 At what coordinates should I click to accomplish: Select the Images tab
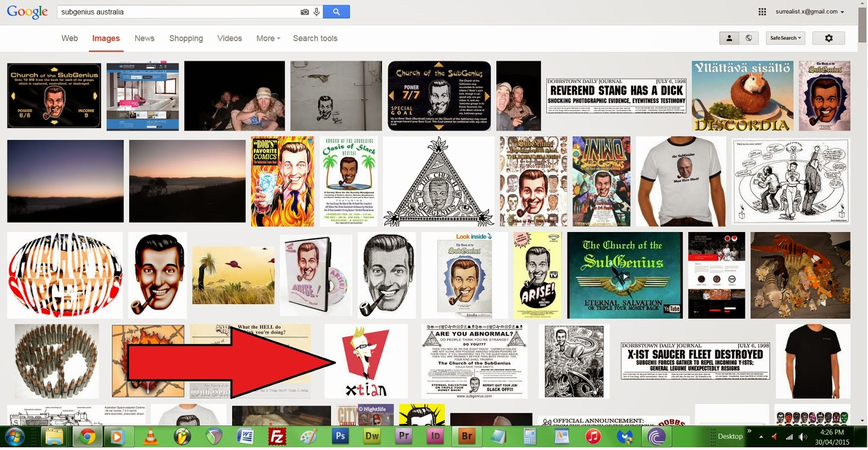106,38
